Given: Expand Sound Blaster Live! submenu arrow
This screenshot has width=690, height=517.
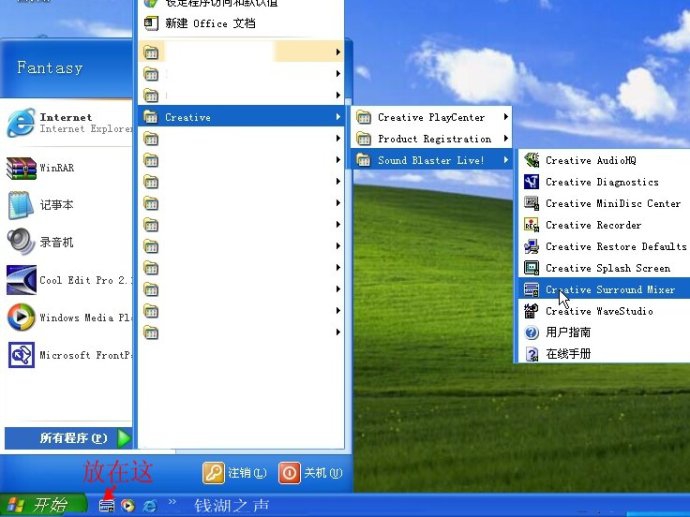Looking at the screenshot, I should pos(506,160).
